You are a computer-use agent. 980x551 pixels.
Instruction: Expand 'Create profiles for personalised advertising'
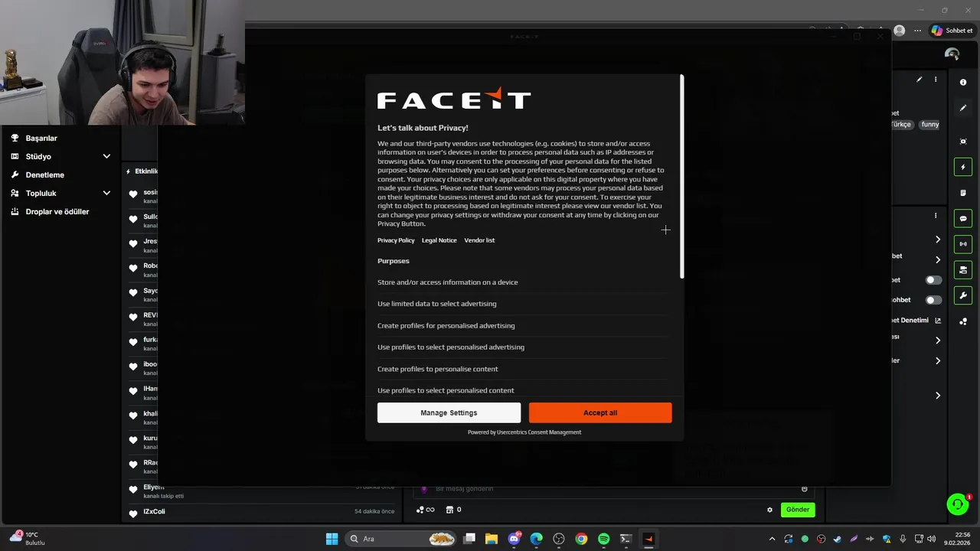coord(522,325)
